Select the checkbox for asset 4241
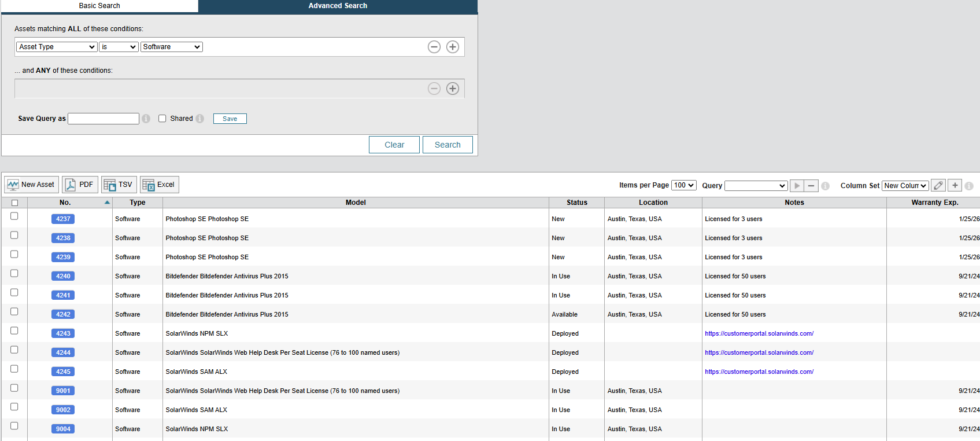The height and width of the screenshot is (441, 980). coord(14,292)
